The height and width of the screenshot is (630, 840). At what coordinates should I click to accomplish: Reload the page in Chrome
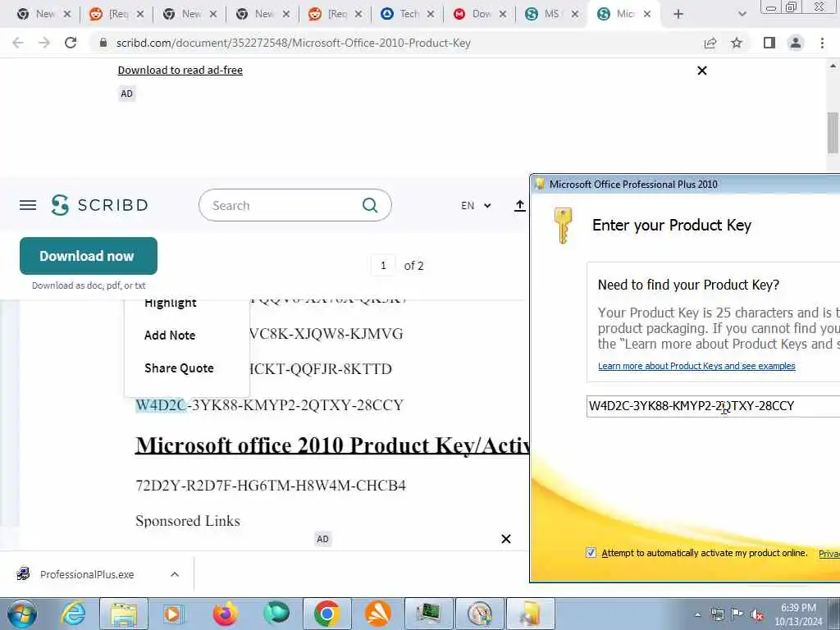pos(71,43)
